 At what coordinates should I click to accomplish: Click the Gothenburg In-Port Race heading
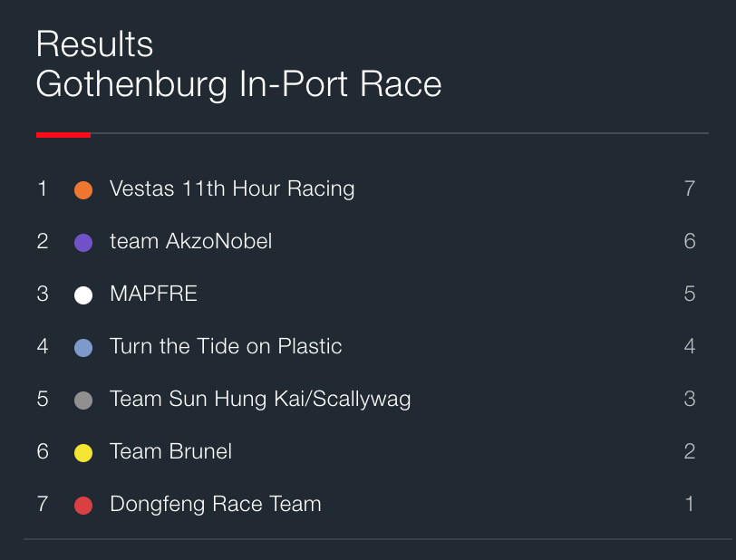tap(238, 84)
